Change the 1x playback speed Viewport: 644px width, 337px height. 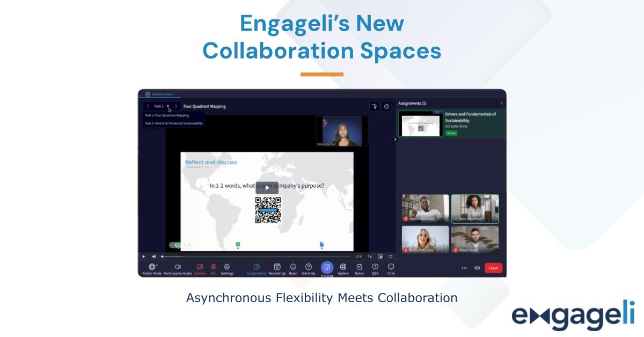[369, 257]
